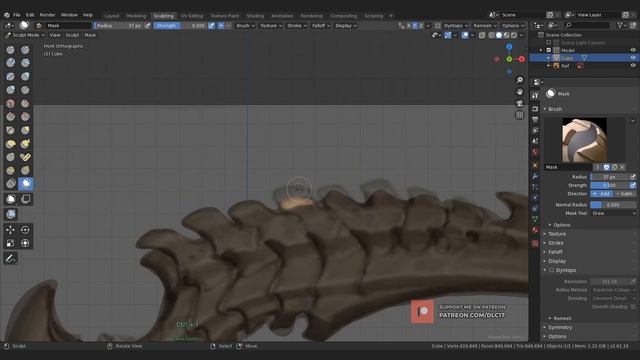Switch to the Modeling workspace tab
This screenshot has height=360, width=640.
[136, 16]
